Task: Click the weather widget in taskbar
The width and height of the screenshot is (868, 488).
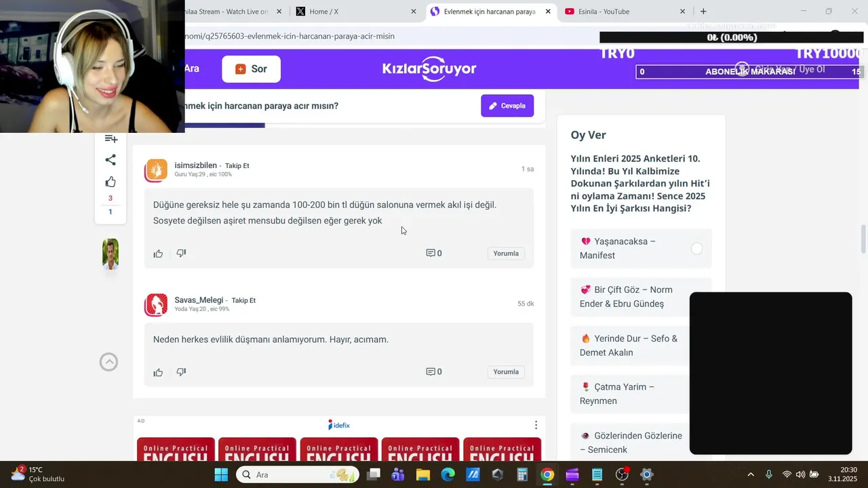Action: coord(37,474)
